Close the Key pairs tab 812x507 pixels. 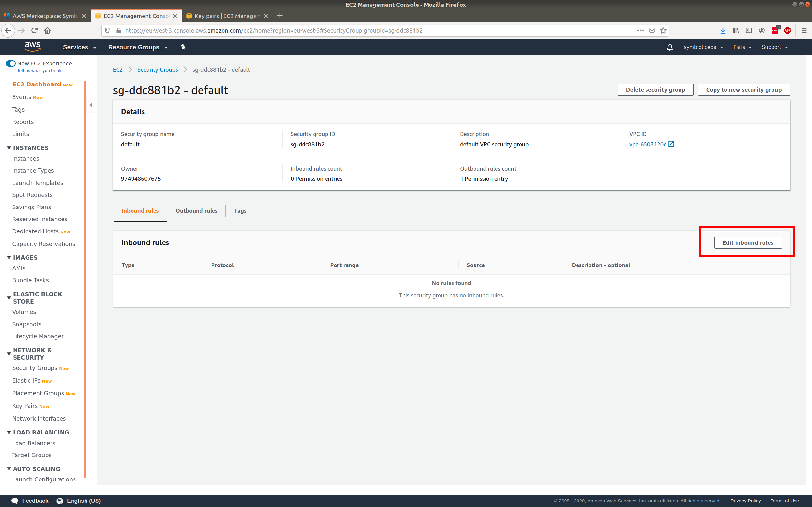point(266,16)
